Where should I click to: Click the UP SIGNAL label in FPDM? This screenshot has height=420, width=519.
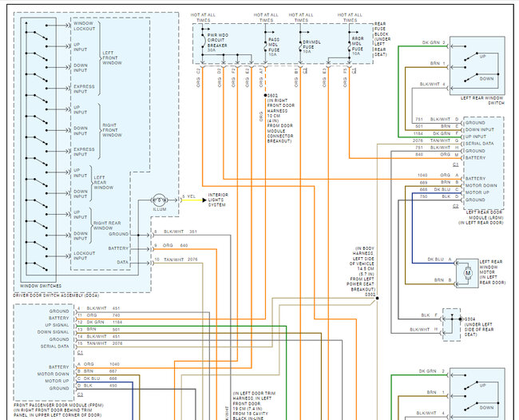pos(57,325)
